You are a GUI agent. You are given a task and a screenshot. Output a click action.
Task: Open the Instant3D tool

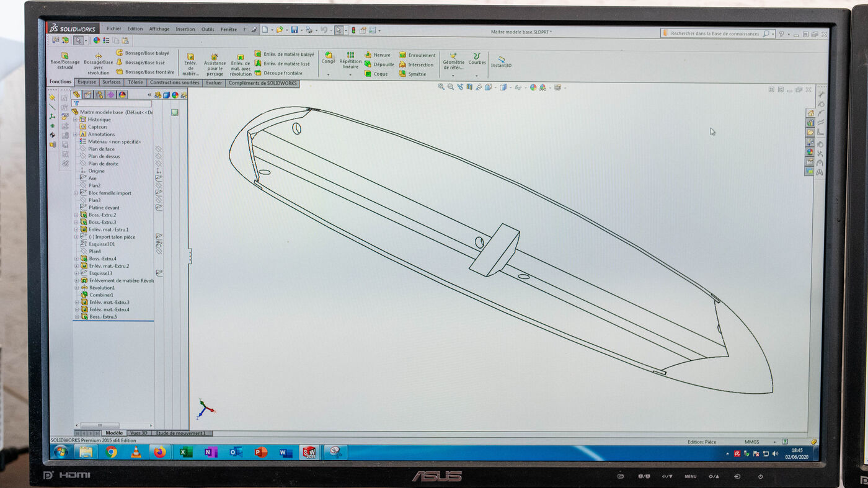[x=501, y=61]
